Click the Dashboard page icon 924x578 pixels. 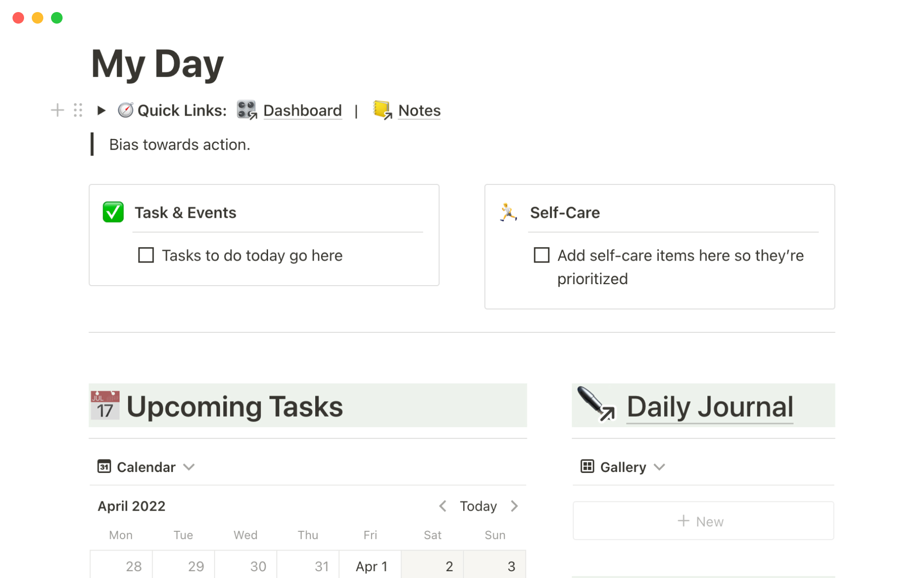click(x=247, y=110)
